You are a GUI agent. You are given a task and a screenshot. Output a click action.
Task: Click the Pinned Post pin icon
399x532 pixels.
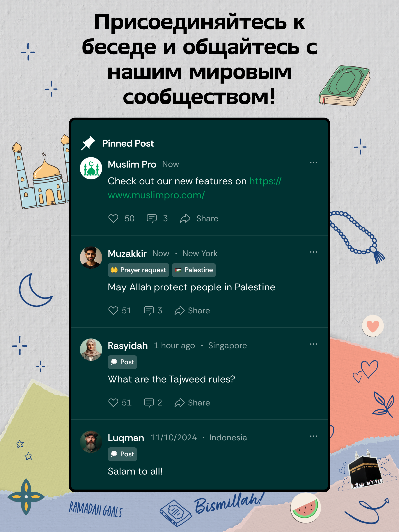point(88,143)
